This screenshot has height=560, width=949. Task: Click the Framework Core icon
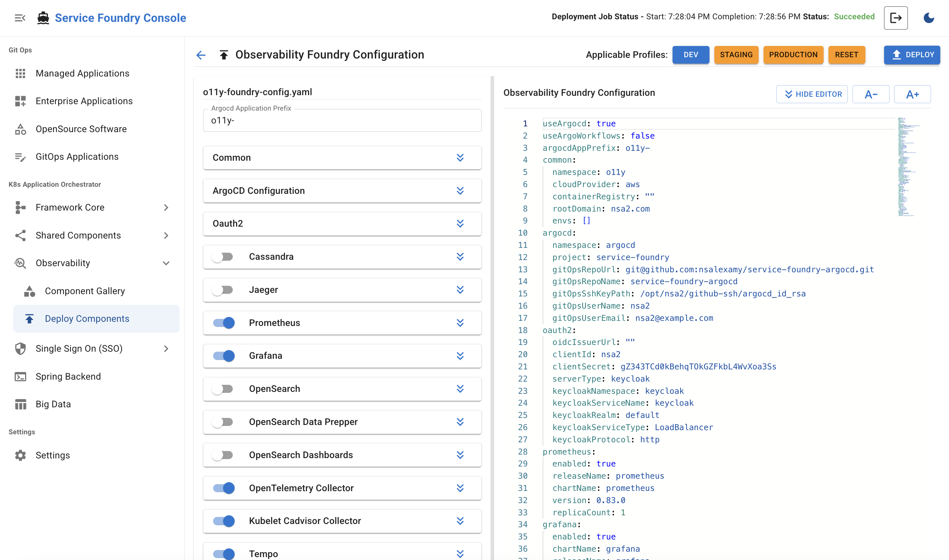[x=20, y=208]
